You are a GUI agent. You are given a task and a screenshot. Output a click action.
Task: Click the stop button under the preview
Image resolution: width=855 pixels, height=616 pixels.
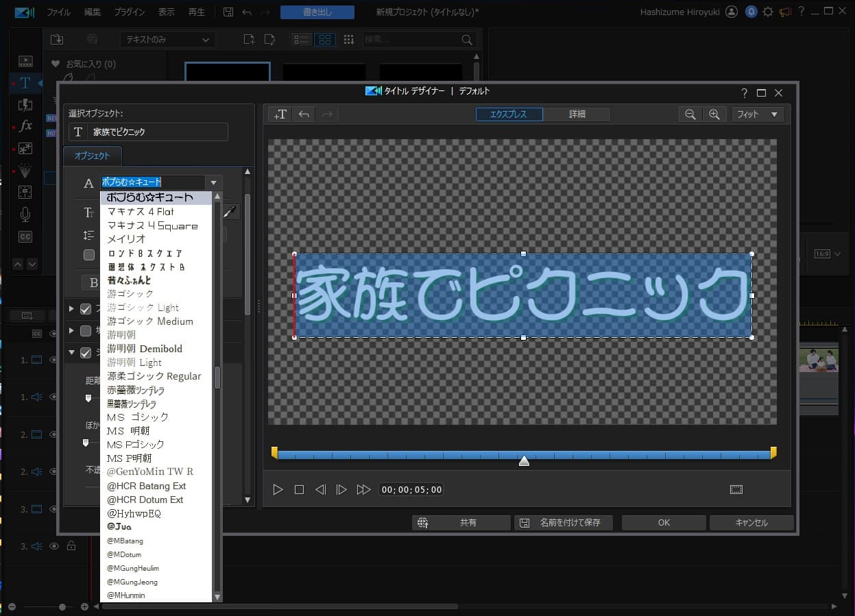click(x=299, y=489)
